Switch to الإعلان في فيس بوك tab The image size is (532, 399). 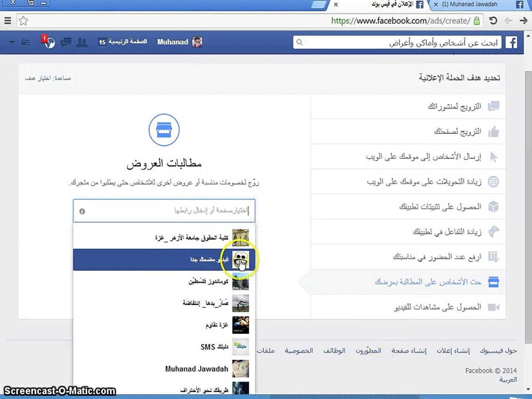(392, 4)
